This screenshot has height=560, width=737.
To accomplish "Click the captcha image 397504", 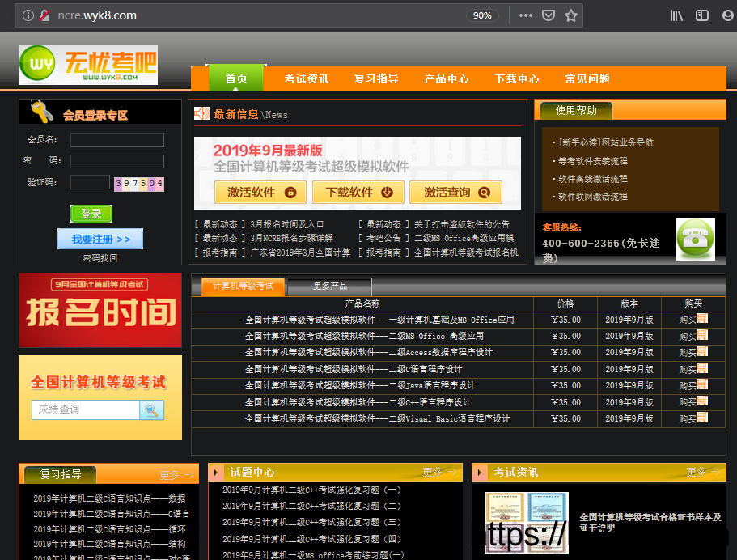I will (139, 184).
